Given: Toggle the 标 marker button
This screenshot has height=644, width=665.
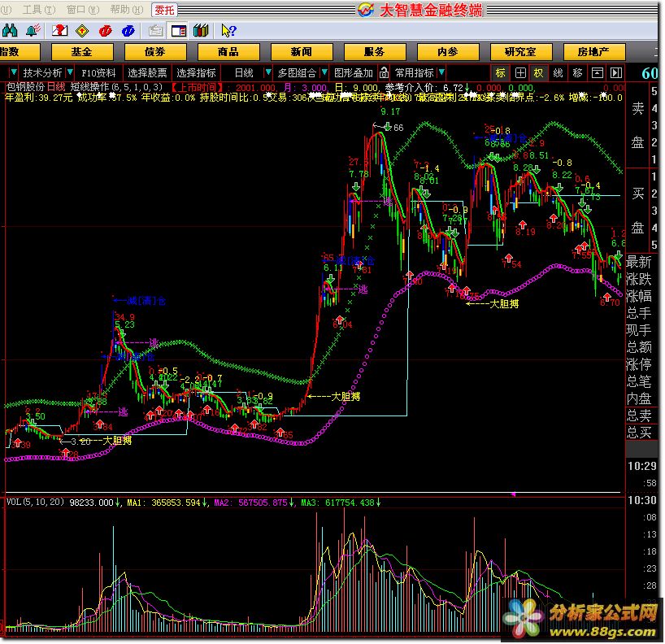Looking at the screenshot, I should tap(501, 73).
